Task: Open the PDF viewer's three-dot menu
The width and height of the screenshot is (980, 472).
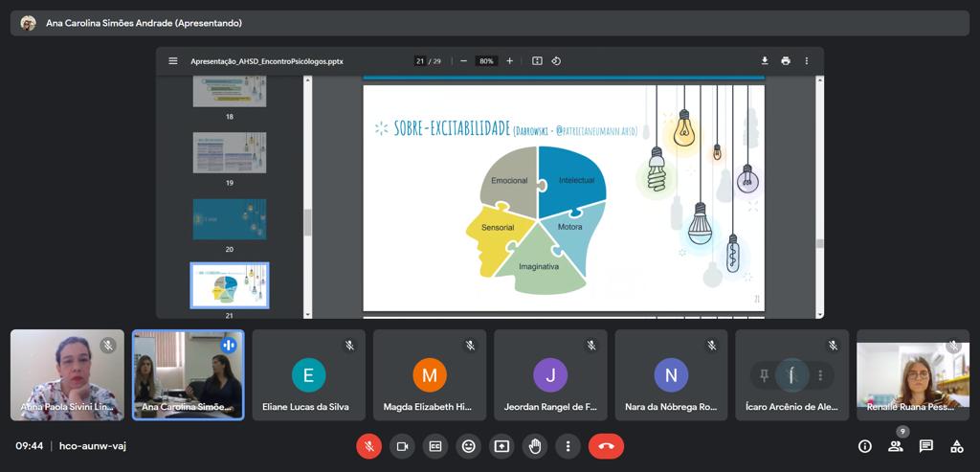Action: 807,61
